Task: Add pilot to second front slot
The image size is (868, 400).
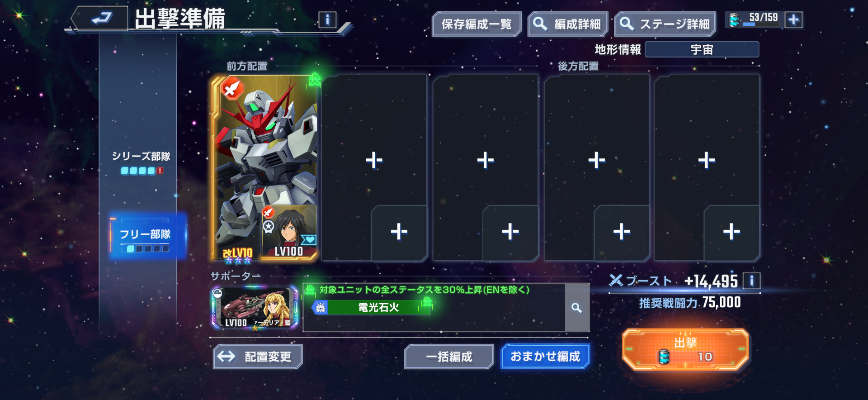Action: tap(399, 232)
